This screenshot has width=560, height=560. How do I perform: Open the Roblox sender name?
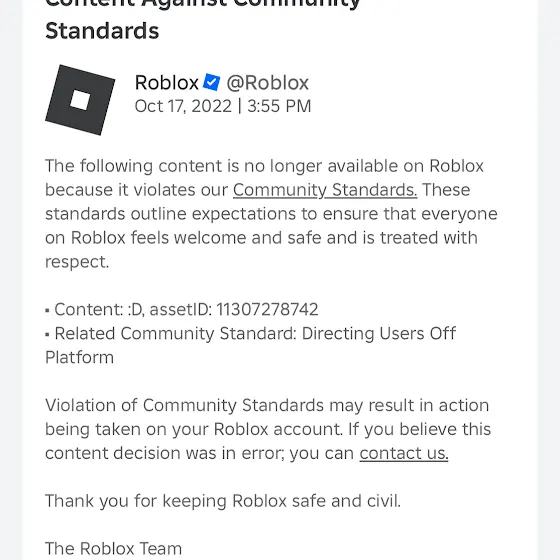[x=166, y=83]
